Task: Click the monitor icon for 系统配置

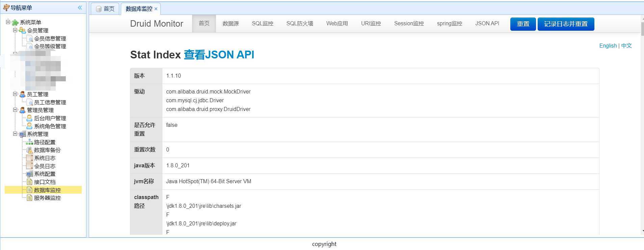Action: point(30,174)
